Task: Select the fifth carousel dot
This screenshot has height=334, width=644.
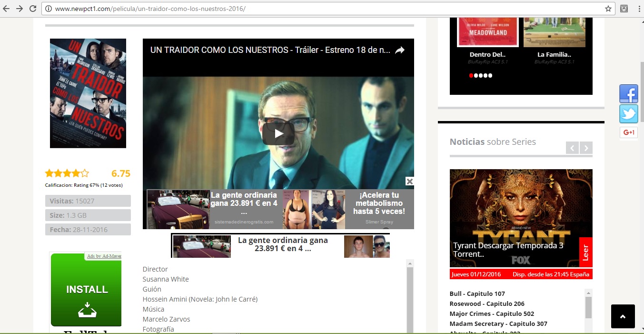Action: (x=490, y=75)
